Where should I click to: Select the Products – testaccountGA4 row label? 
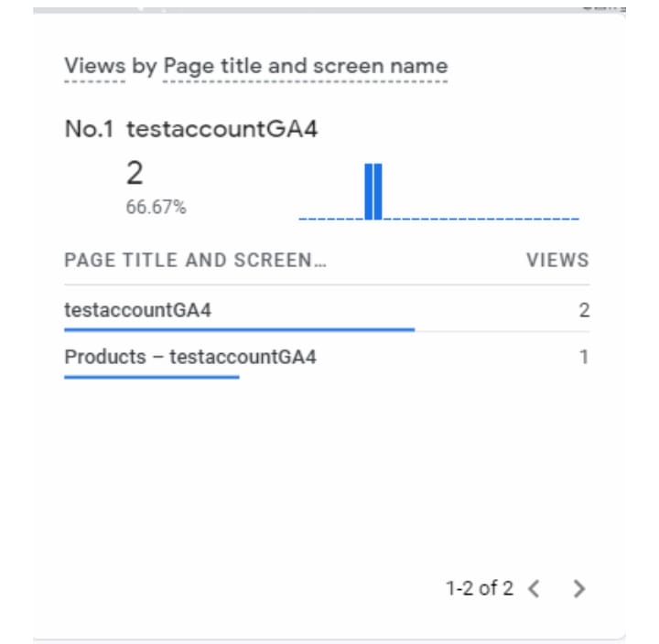[190, 357]
